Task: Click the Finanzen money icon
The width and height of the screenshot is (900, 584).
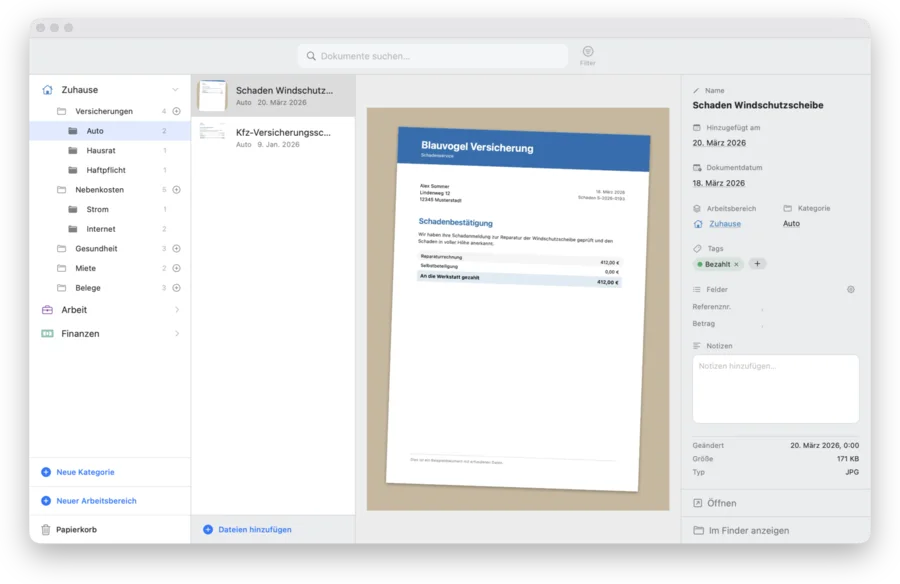Action: tap(47, 334)
